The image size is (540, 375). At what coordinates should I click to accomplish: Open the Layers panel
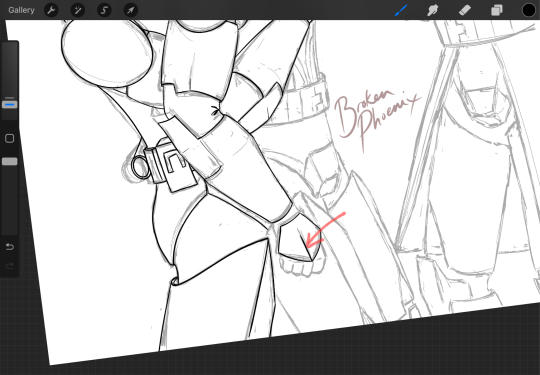(x=497, y=10)
